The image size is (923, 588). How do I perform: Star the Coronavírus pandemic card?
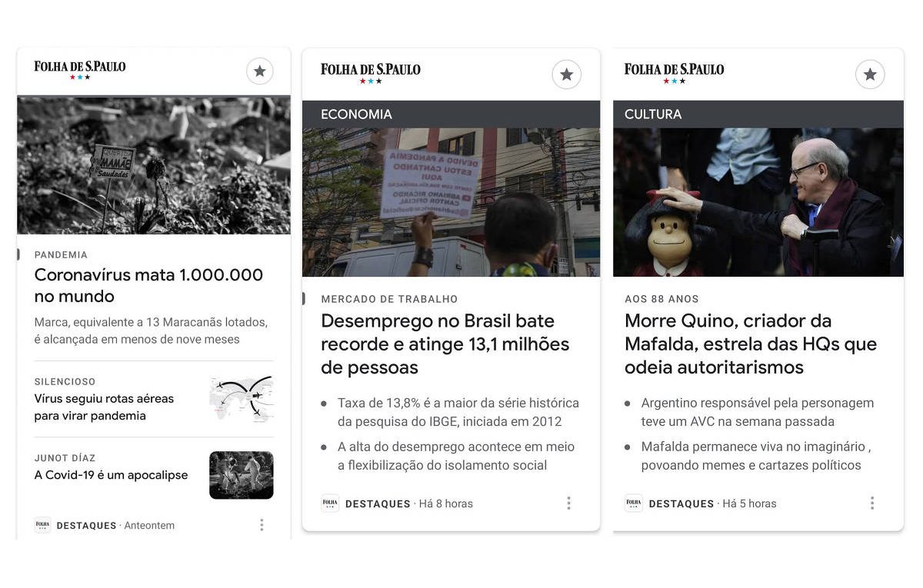tap(260, 71)
